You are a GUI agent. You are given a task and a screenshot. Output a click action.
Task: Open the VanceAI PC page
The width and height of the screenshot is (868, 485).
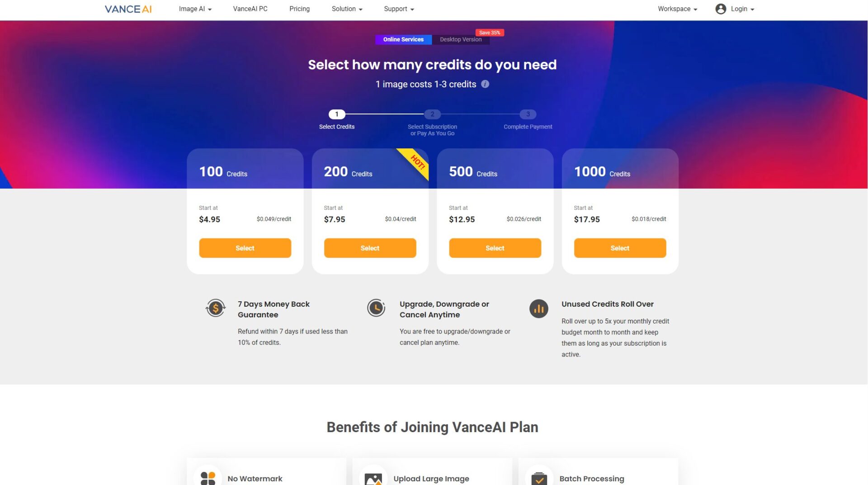click(x=250, y=9)
